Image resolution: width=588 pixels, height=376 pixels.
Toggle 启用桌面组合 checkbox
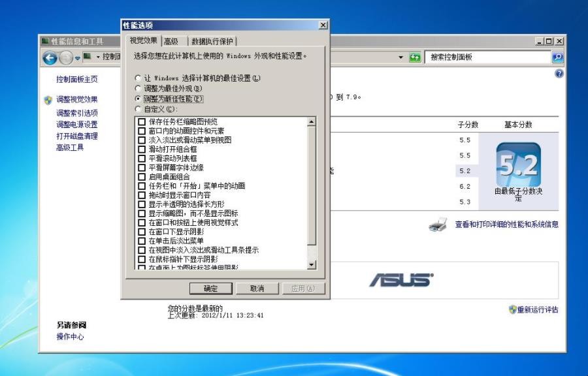tap(142, 177)
